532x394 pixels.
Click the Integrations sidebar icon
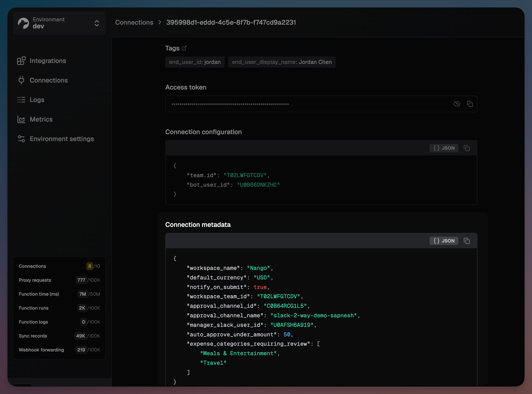point(21,61)
